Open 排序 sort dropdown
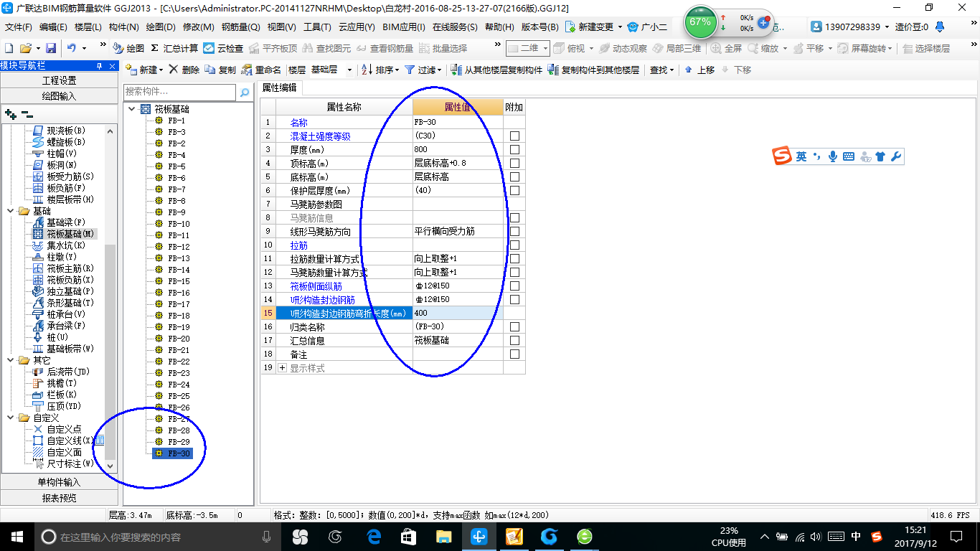Screen dimensions: 980x551 380,70
